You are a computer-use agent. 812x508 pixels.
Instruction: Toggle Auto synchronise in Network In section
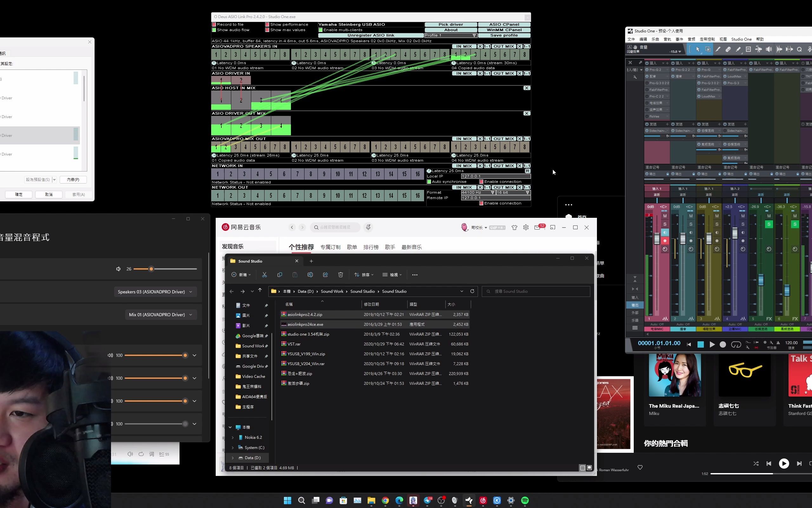pos(429,182)
